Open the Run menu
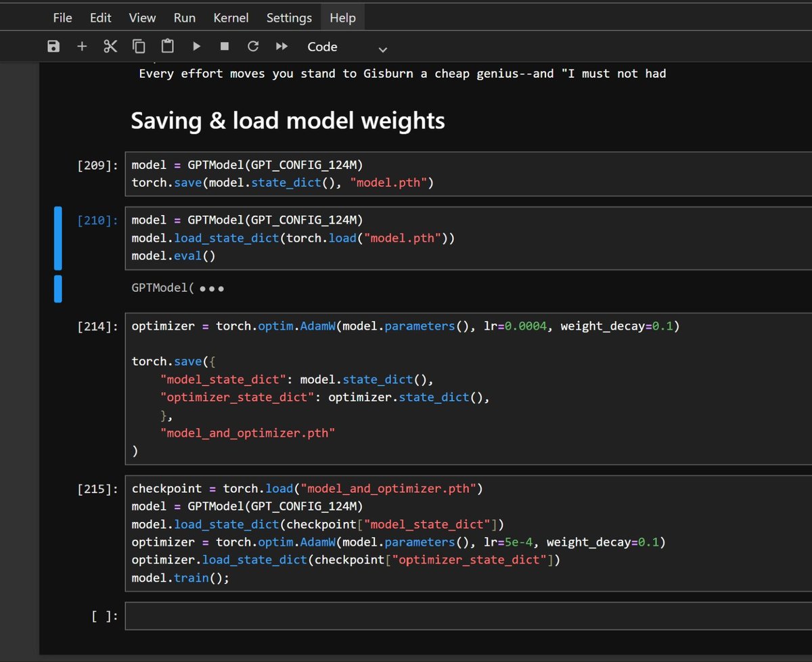 click(185, 18)
